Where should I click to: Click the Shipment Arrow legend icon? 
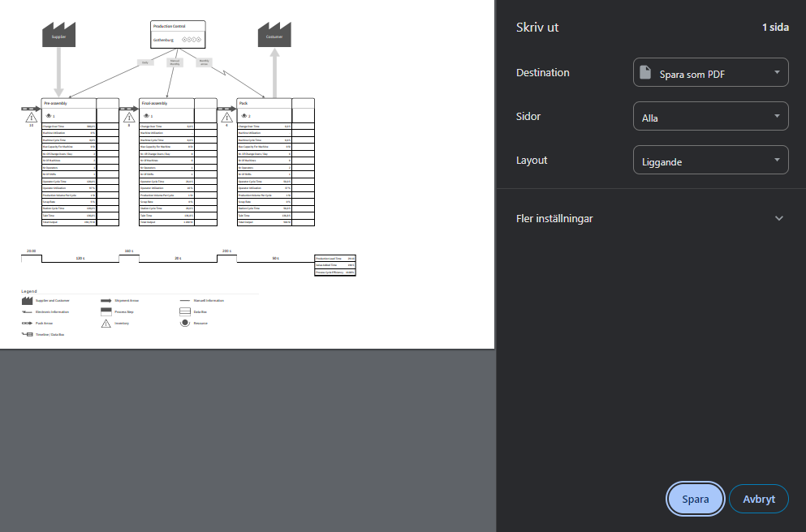106,300
